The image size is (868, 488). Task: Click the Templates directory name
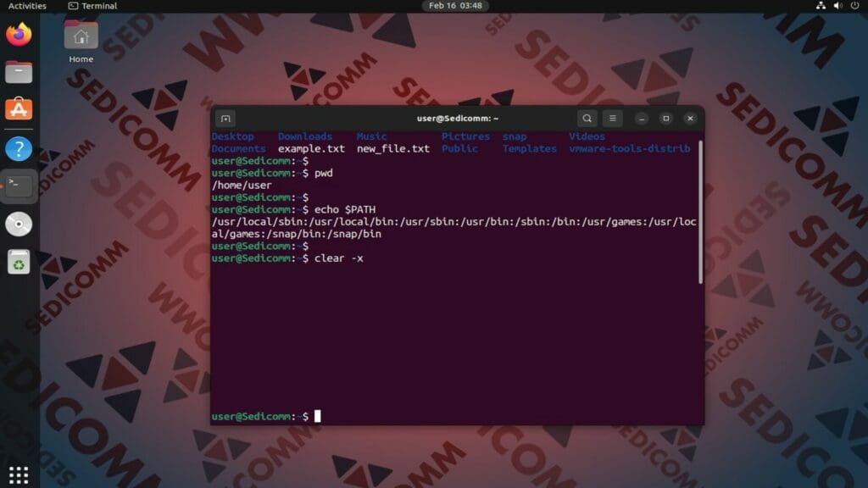pyautogui.click(x=529, y=149)
